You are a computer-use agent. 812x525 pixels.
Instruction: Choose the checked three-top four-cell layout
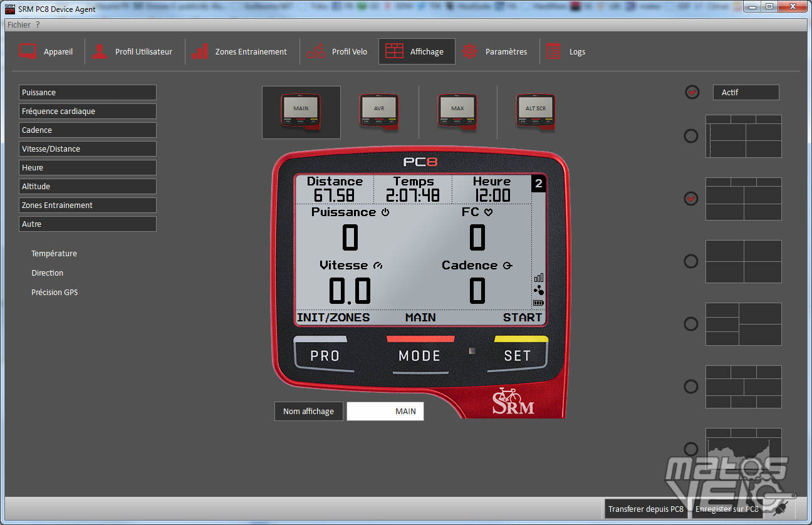pyautogui.click(x=744, y=199)
